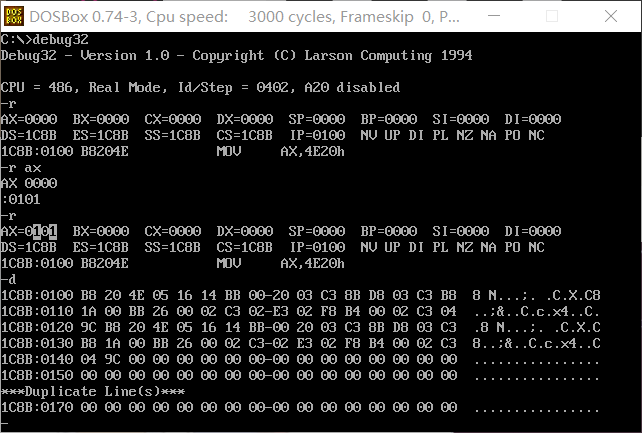Click the first 'MOV AX,4E20h' disassembly line

(173, 151)
